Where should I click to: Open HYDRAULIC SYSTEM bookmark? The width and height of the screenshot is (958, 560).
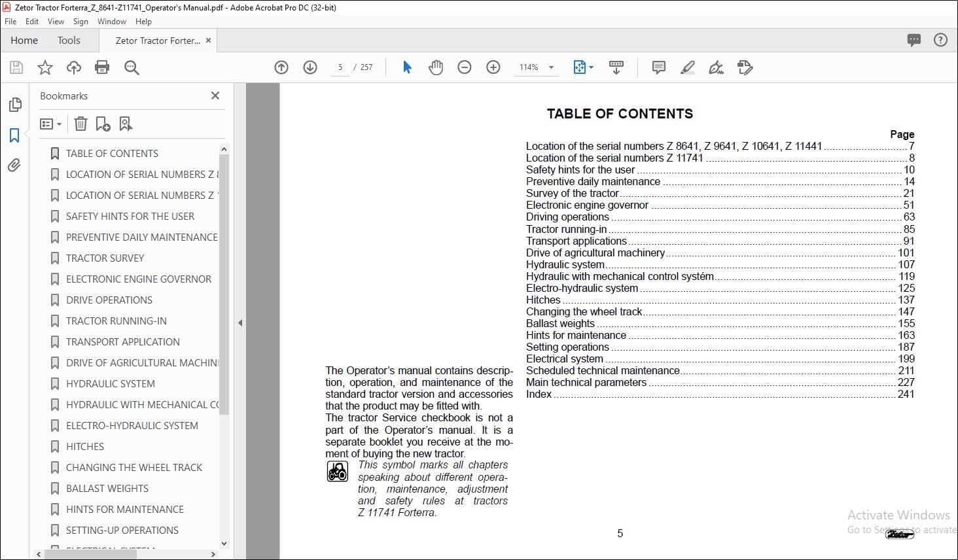pos(111,383)
